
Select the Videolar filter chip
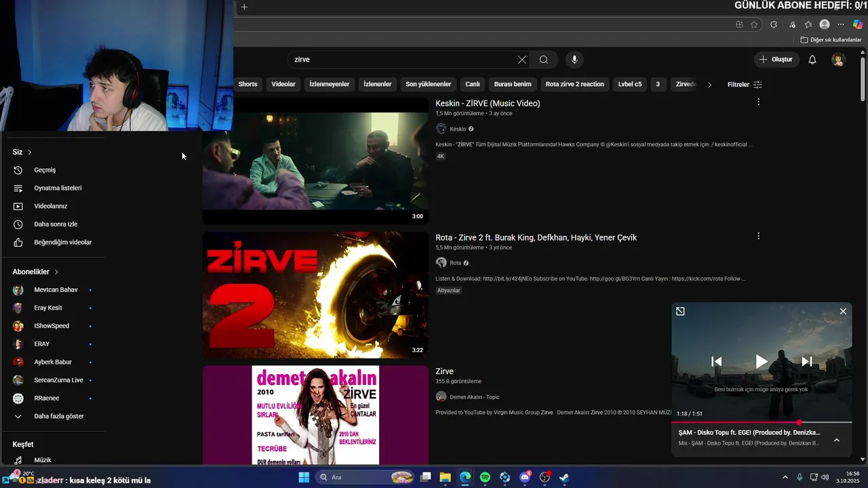(283, 84)
